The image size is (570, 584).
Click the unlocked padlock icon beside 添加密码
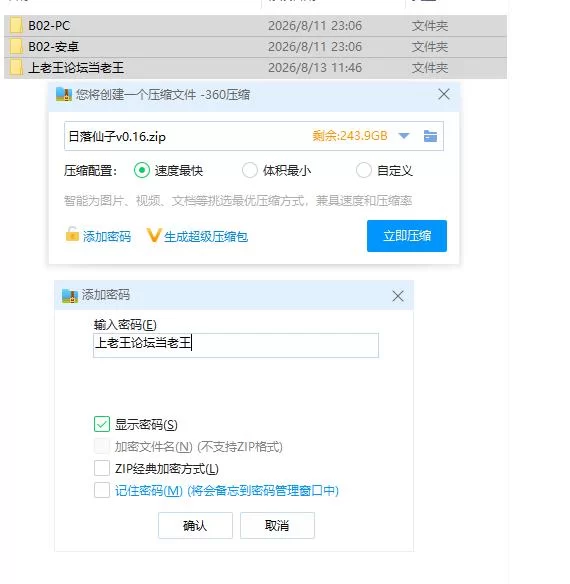point(72,235)
